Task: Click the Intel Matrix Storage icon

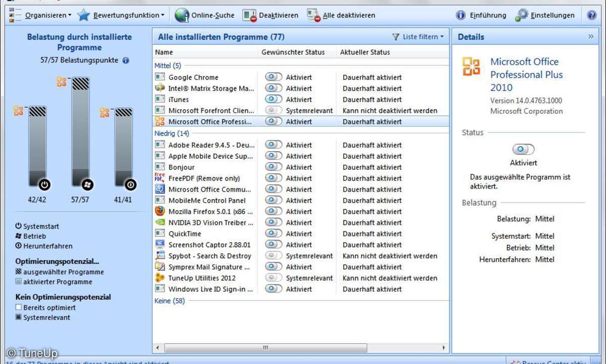Action: [x=160, y=88]
